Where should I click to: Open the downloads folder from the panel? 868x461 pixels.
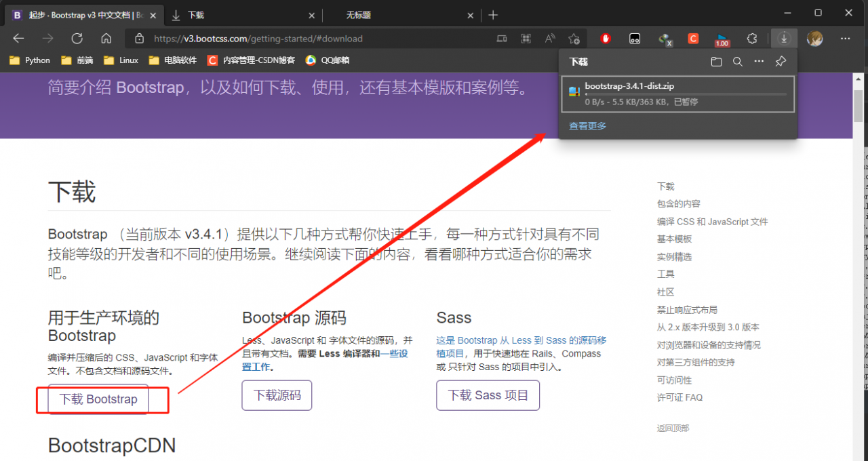coord(717,62)
